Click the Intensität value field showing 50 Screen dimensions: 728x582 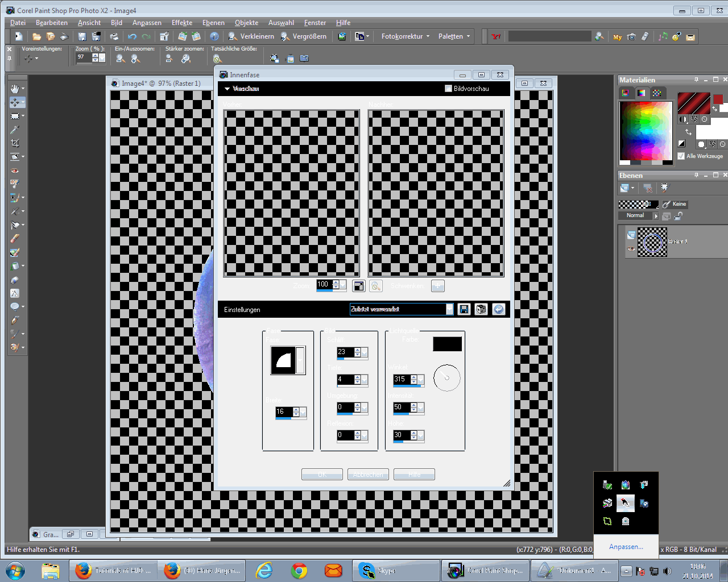[402, 408]
